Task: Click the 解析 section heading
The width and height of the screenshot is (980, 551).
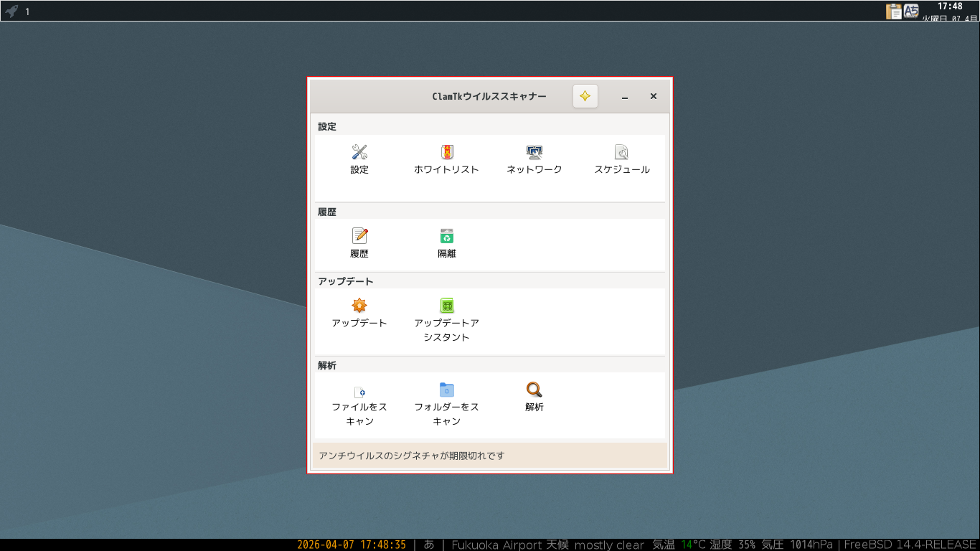Action: (327, 365)
